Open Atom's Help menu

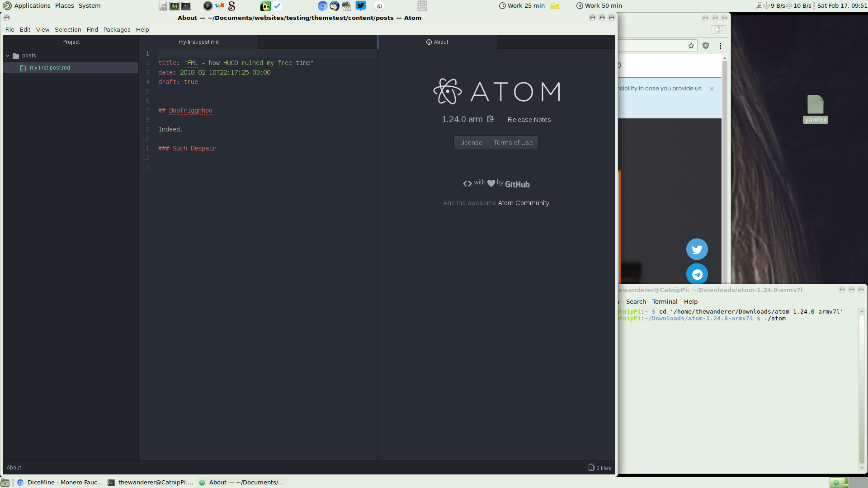tap(142, 29)
